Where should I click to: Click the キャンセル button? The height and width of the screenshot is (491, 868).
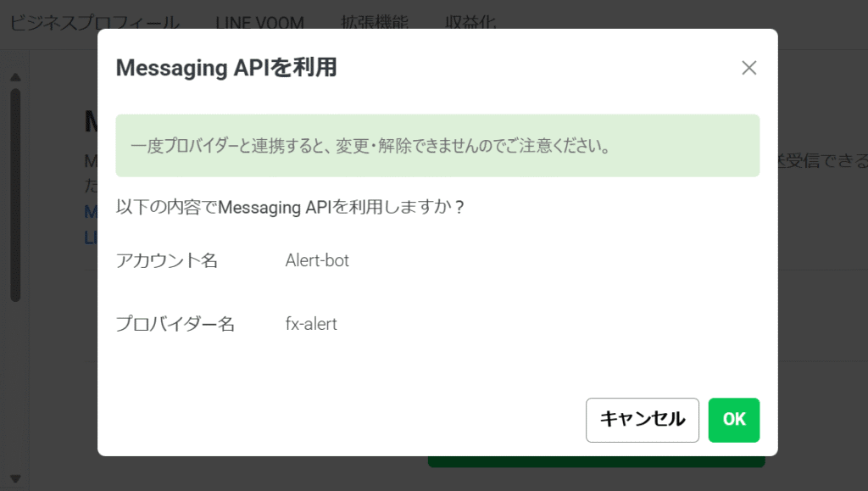tap(643, 420)
